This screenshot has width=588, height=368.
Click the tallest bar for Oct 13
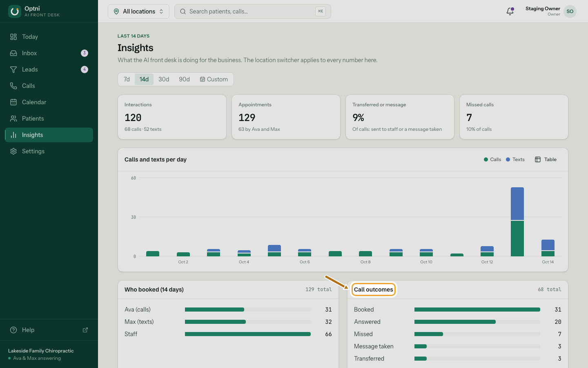coord(517,222)
